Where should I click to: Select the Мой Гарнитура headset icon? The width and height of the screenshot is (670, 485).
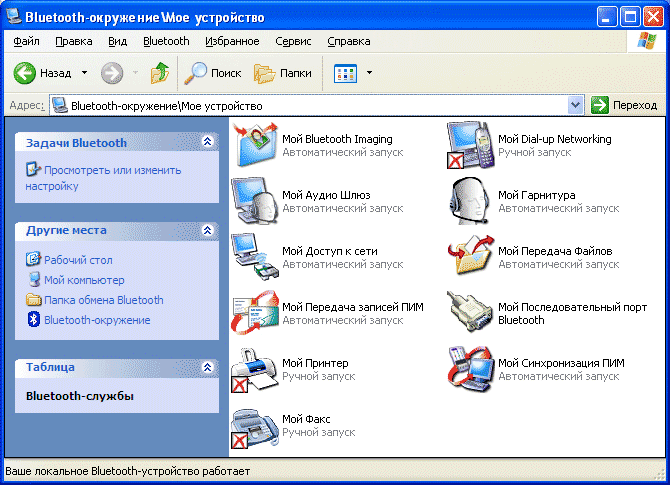pyautogui.click(x=469, y=201)
